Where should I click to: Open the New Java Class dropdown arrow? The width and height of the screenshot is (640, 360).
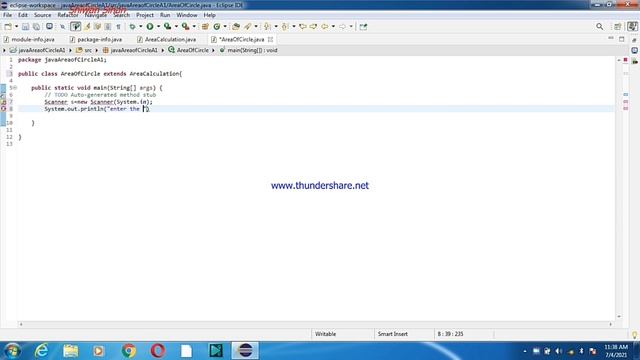coord(225,27)
